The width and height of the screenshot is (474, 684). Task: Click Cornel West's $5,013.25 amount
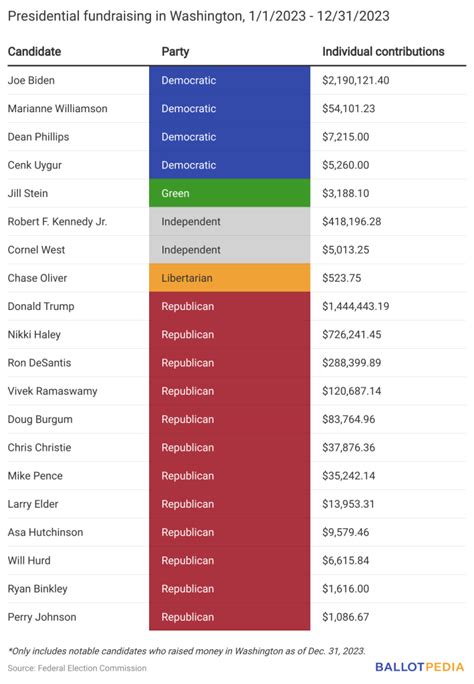346,250
